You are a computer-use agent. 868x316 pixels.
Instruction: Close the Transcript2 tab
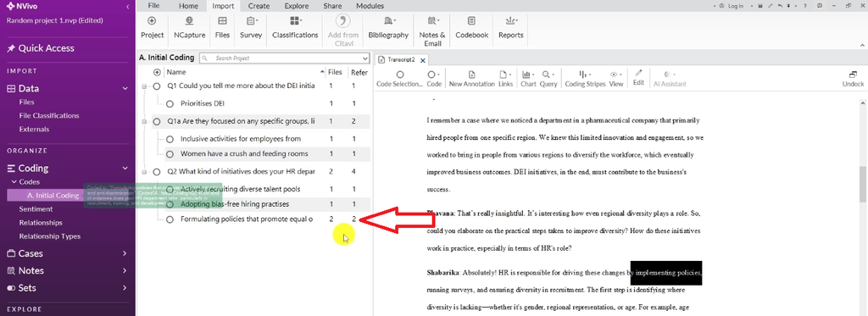tap(423, 60)
